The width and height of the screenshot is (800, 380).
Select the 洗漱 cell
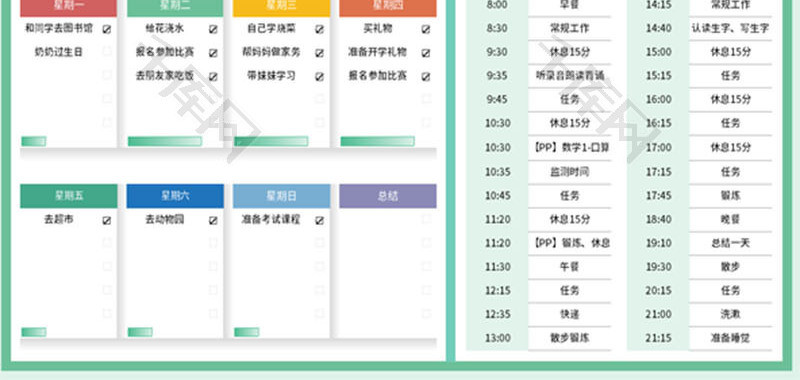[x=730, y=314]
